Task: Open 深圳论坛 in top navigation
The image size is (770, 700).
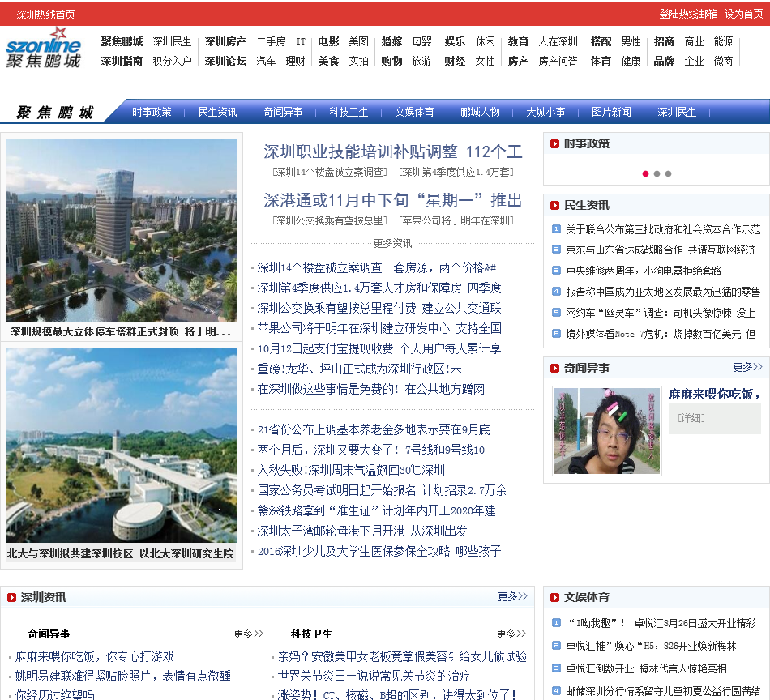Action: pyautogui.click(x=225, y=61)
